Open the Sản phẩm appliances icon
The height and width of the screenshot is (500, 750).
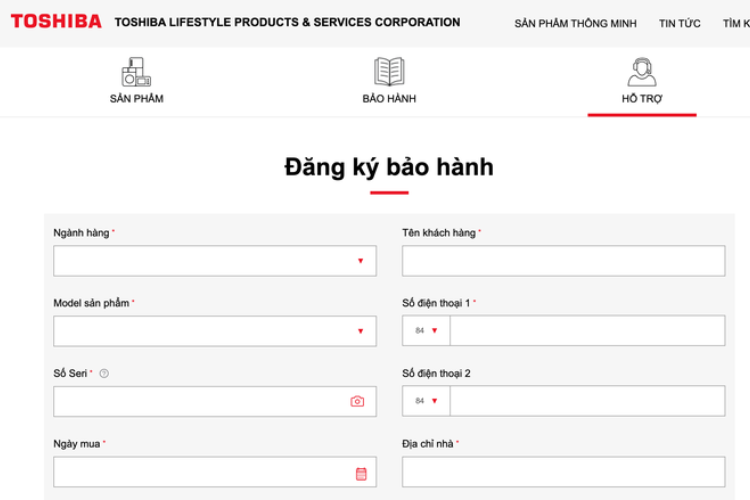pyautogui.click(x=136, y=72)
